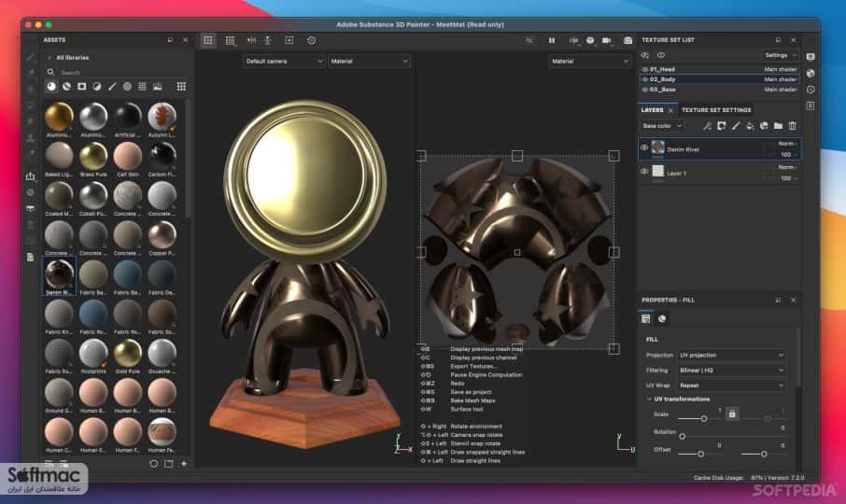Open the 3D view Material channel dropdown
846x504 pixels.
(x=369, y=62)
